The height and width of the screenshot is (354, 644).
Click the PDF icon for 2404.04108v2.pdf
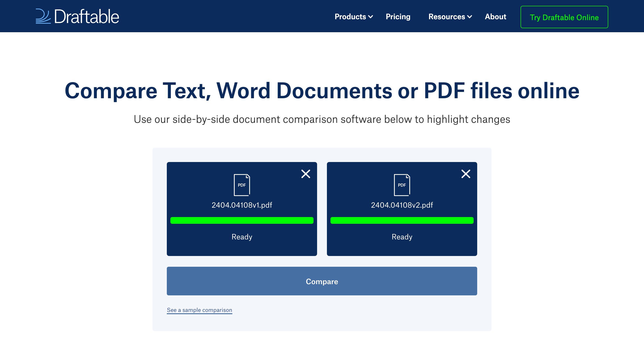click(x=402, y=185)
